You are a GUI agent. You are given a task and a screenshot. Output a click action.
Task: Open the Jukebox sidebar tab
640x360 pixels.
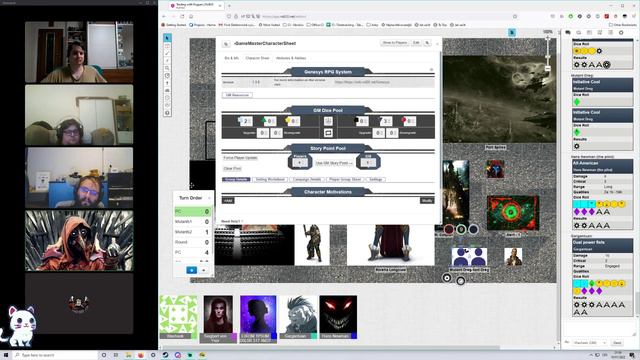610,33
